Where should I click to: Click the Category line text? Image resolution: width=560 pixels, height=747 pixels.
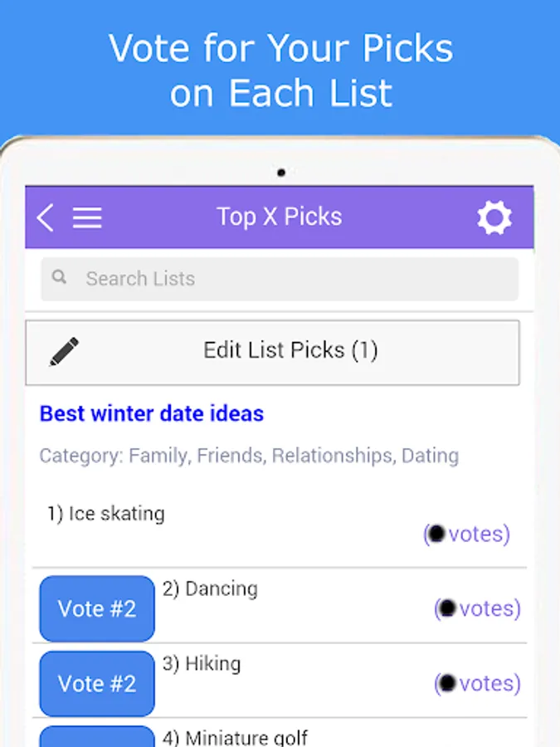tap(249, 456)
